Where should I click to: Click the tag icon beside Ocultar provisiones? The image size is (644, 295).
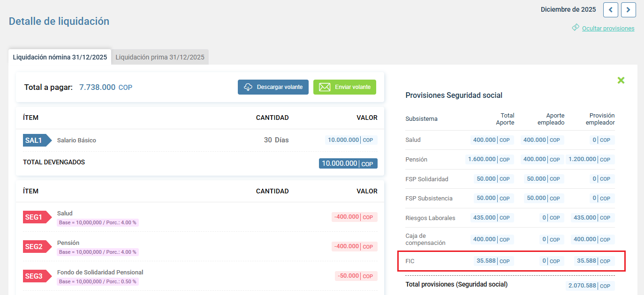pyautogui.click(x=576, y=28)
